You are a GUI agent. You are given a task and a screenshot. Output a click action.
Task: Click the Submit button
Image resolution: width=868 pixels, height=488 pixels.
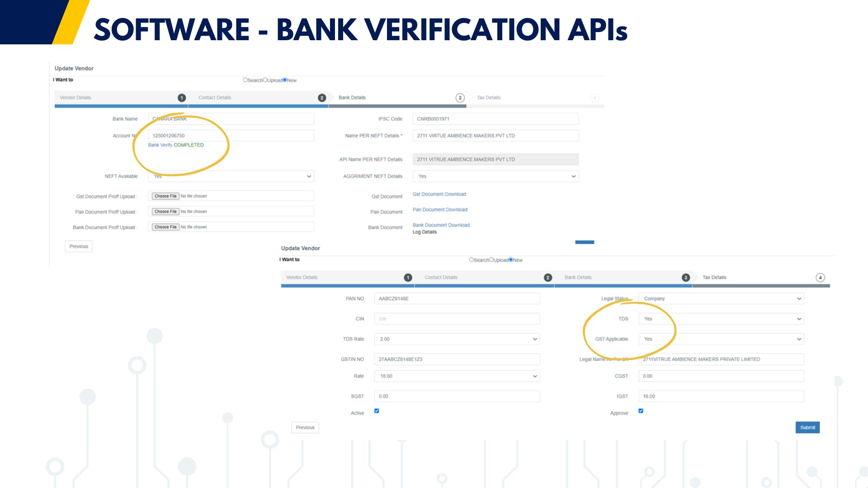[807, 427]
